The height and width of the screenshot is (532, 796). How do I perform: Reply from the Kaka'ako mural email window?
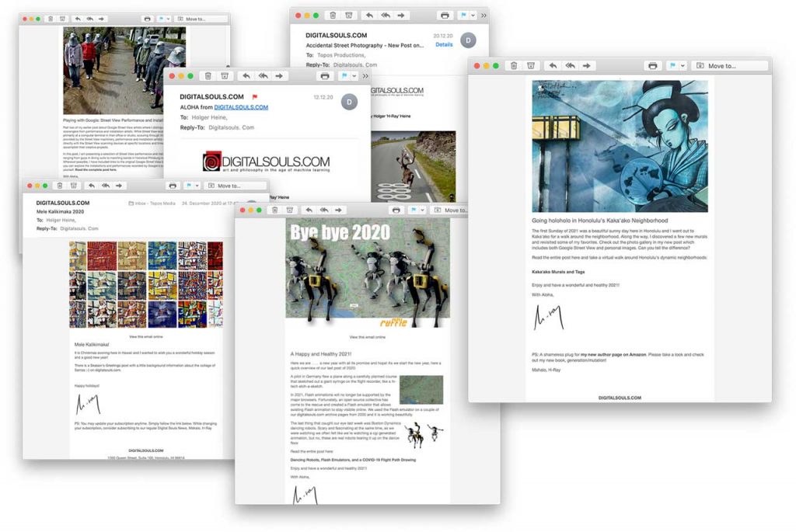(x=553, y=65)
